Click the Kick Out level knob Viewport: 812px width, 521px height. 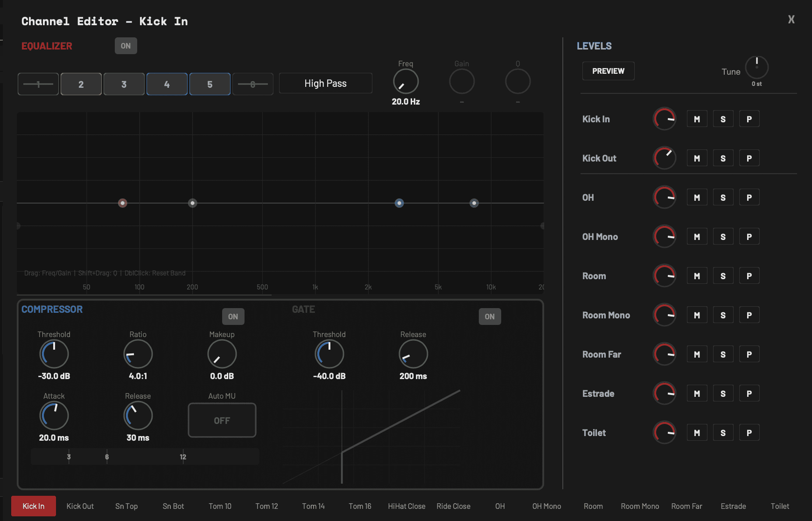[x=665, y=158]
